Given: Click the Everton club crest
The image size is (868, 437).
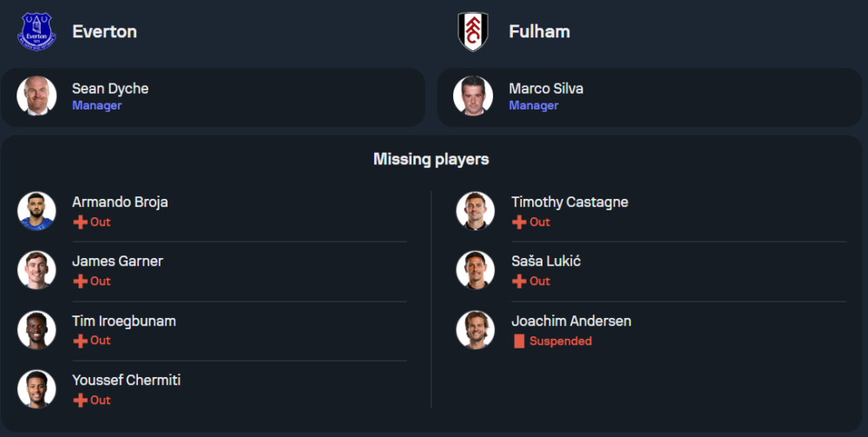Looking at the screenshot, I should [x=36, y=31].
